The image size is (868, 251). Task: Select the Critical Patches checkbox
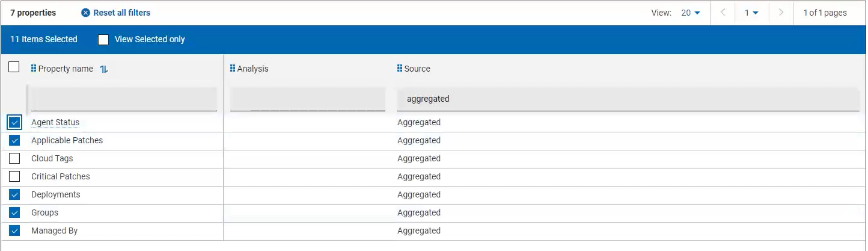click(15, 177)
